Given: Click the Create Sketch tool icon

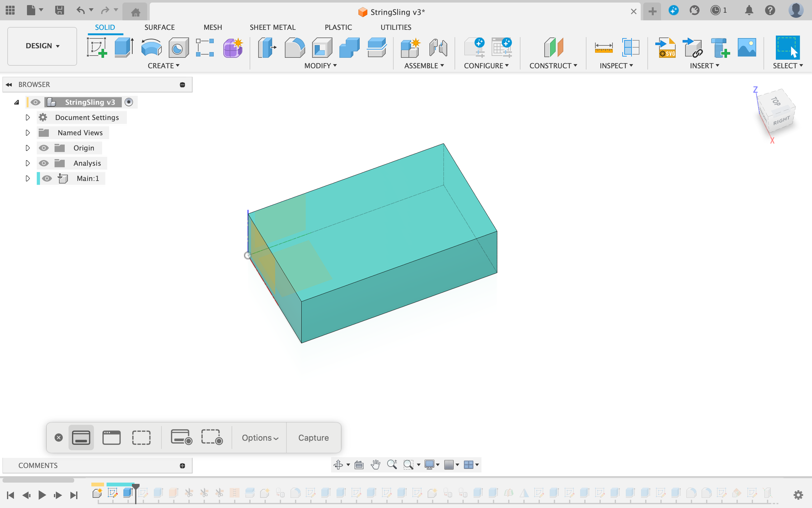Looking at the screenshot, I should [97, 47].
